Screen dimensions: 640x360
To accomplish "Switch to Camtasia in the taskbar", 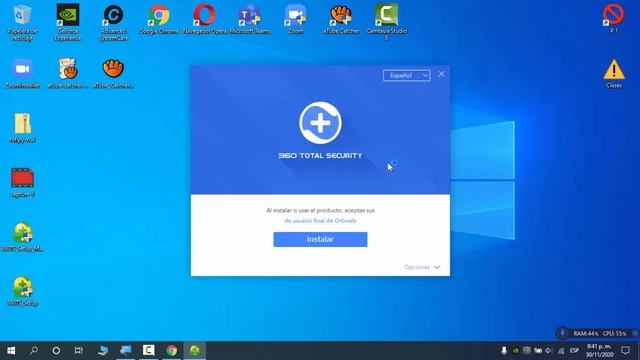I will tap(149, 351).
